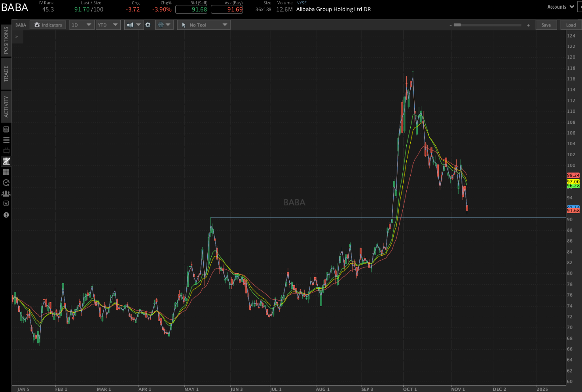Viewport: 582px width, 392px height.
Task: Open the grid layout sidebar icon
Action: coord(6,172)
